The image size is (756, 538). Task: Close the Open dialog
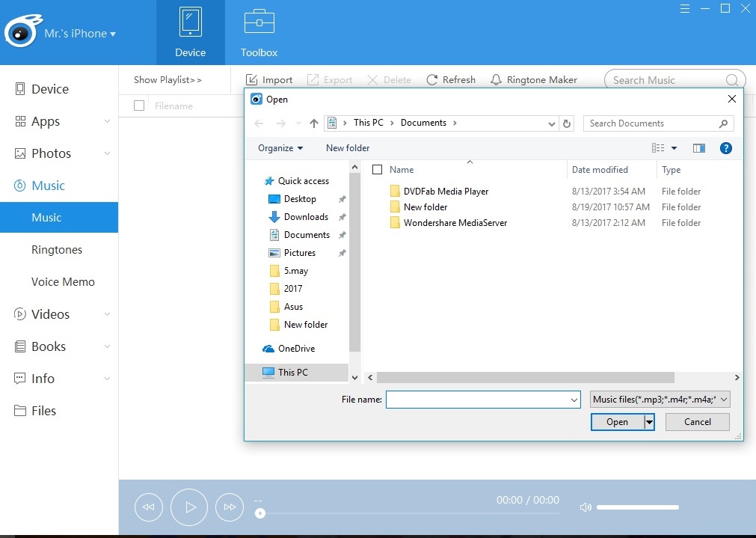tap(732, 99)
